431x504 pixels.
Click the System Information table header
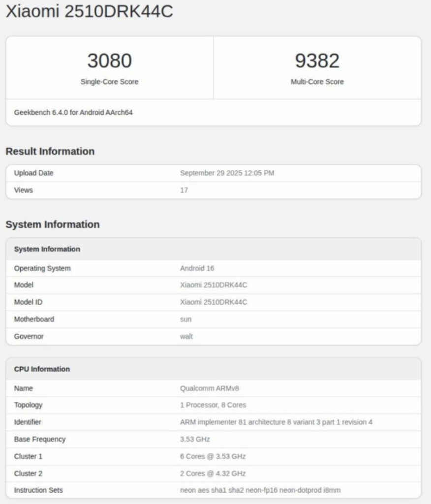[x=47, y=249]
